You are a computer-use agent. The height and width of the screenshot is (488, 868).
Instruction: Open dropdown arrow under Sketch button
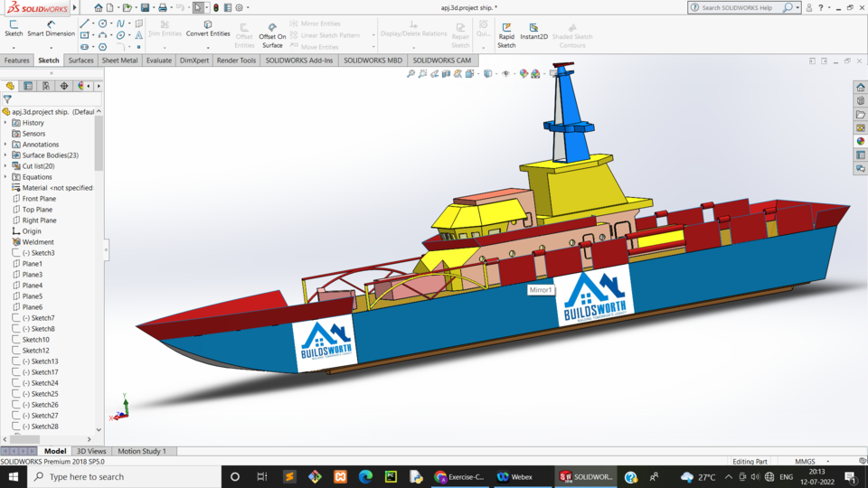pos(14,48)
